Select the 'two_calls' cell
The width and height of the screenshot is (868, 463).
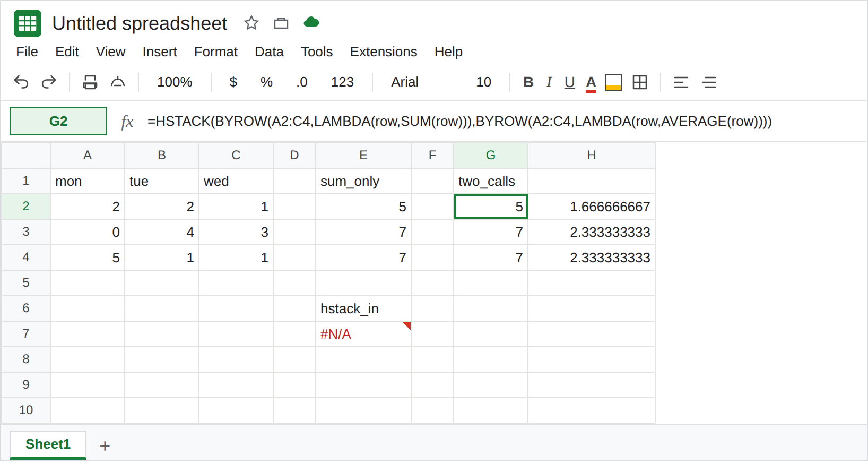click(x=491, y=181)
